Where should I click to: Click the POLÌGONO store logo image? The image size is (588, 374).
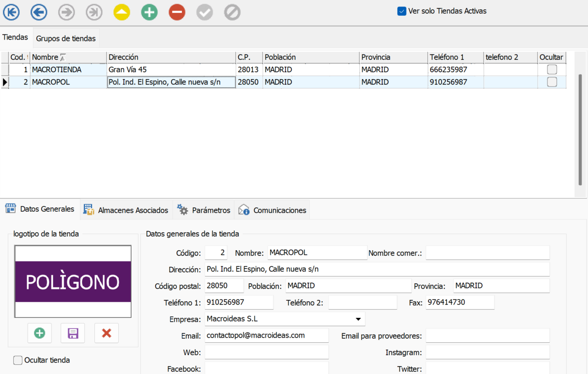tap(73, 282)
